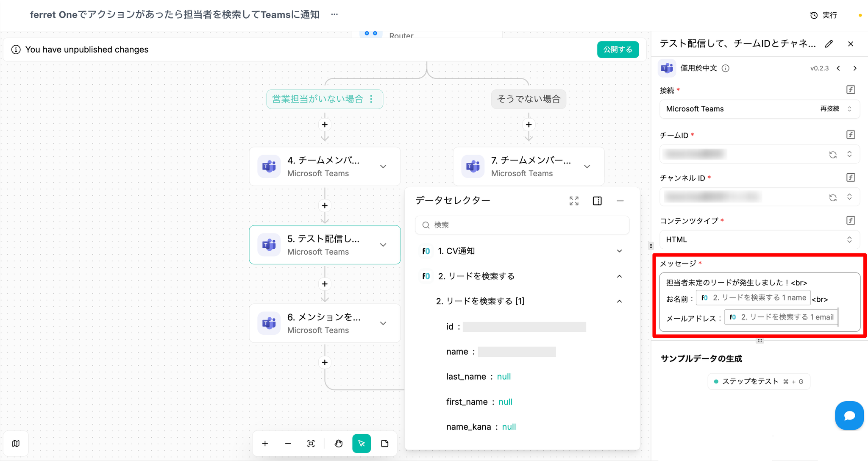This screenshot has width=868, height=461.
Task: Open the HTML content type dropdown
Action: tap(759, 240)
